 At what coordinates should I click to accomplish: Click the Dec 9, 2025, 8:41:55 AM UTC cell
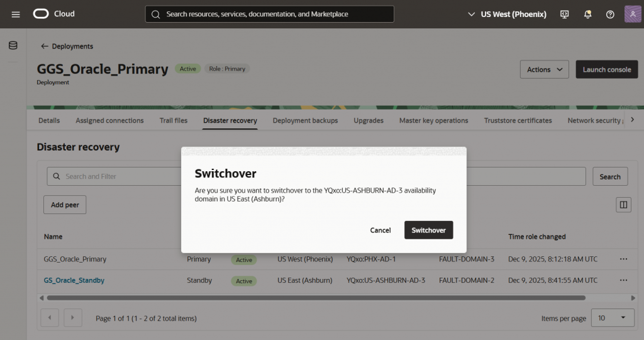pos(553,280)
